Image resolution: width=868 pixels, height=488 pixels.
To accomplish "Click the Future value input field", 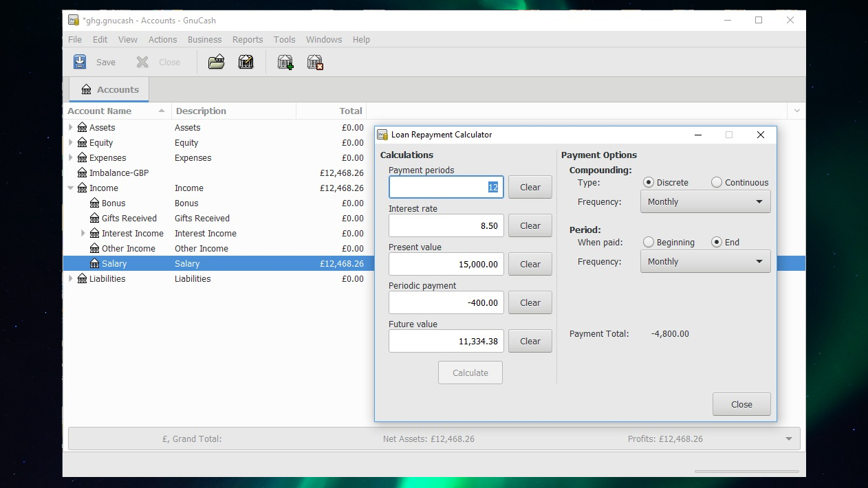I will [446, 341].
